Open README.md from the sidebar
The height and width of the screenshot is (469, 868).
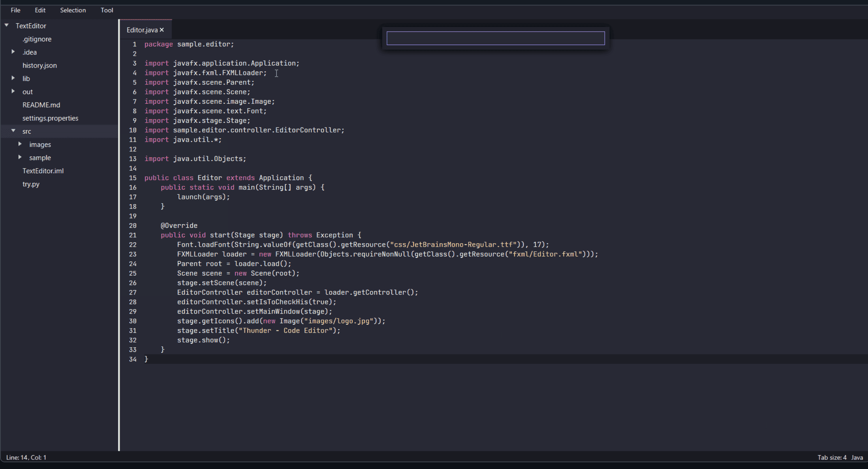[41, 105]
